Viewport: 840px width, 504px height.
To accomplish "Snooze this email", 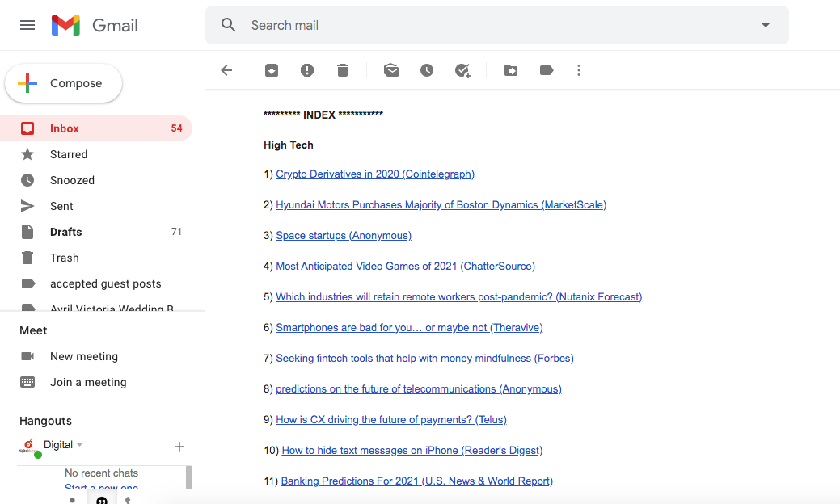I will pos(426,70).
